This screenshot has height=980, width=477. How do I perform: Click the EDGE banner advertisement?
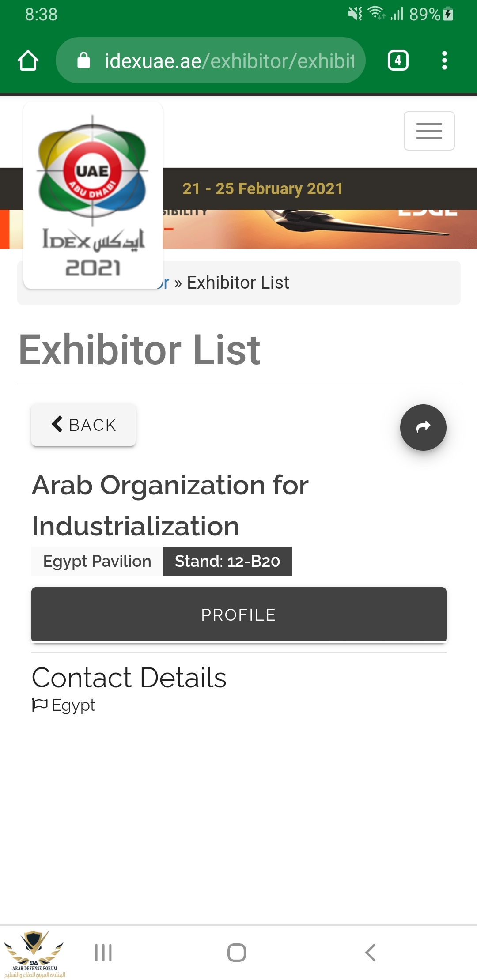pyautogui.click(x=320, y=229)
